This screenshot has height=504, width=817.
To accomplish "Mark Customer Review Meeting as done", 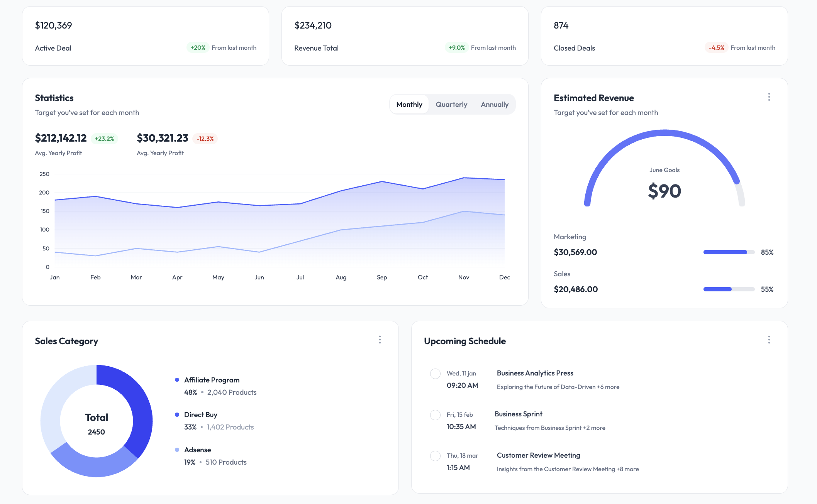I will 435,456.
